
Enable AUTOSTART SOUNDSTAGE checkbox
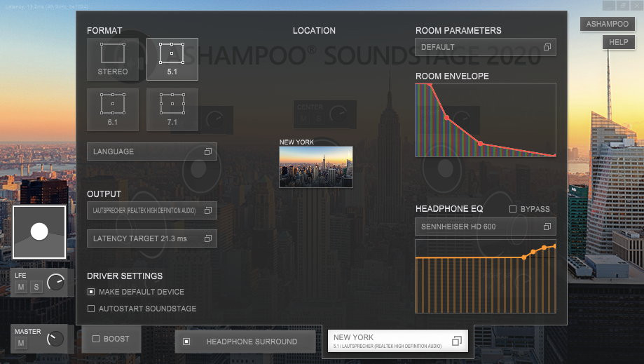tap(91, 309)
